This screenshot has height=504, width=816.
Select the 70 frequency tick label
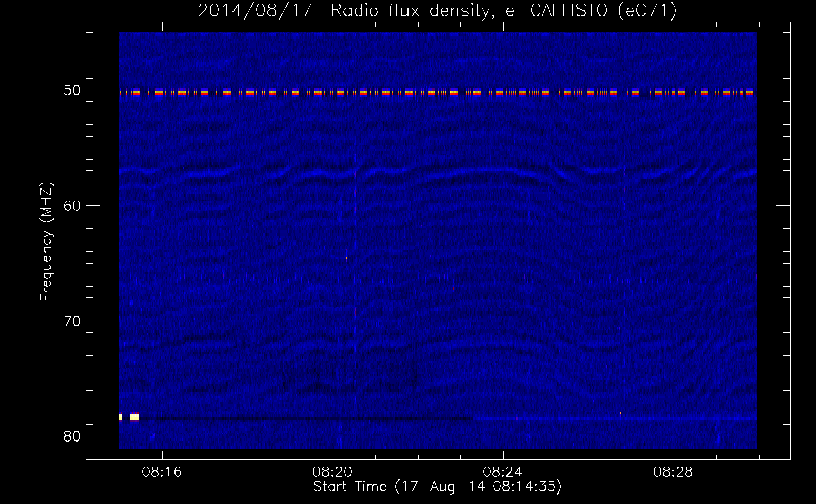[x=72, y=321]
